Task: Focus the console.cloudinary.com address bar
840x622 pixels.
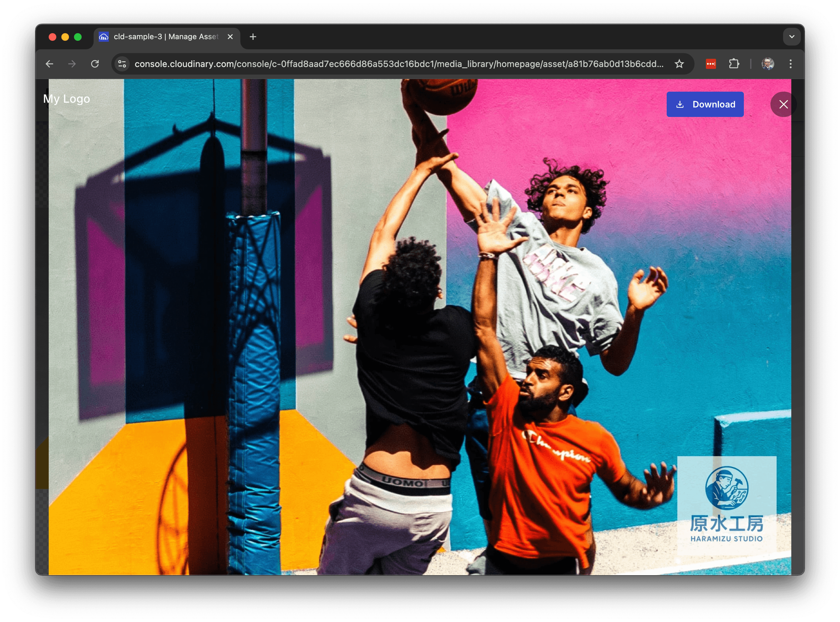Action: 398,64
